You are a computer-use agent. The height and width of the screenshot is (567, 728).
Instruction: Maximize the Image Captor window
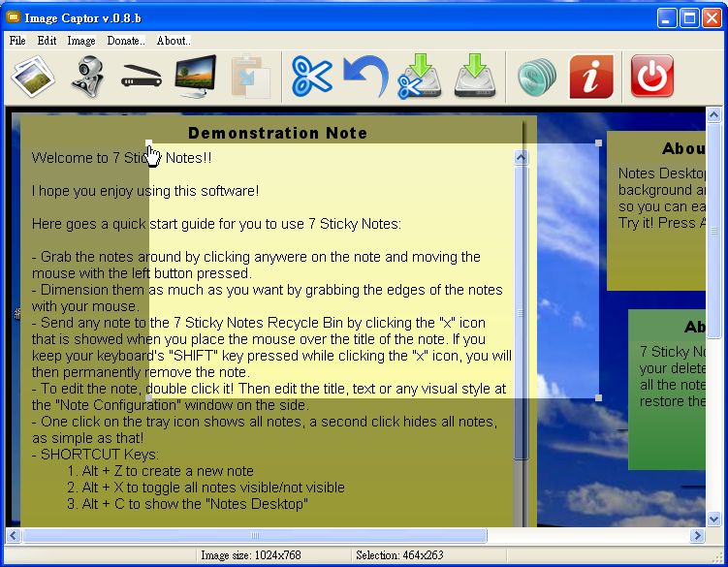pyautogui.click(x=689, y=18)
